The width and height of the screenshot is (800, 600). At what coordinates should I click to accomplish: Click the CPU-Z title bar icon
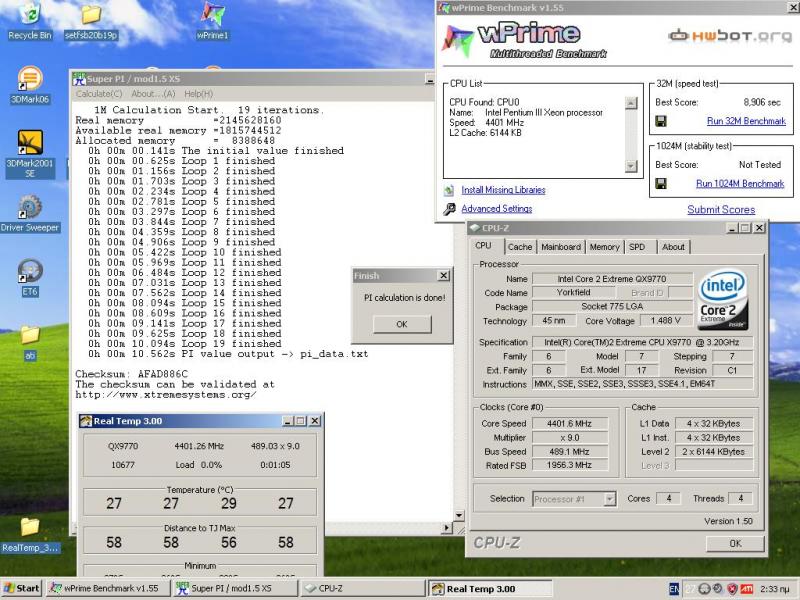tap(474, 228)
